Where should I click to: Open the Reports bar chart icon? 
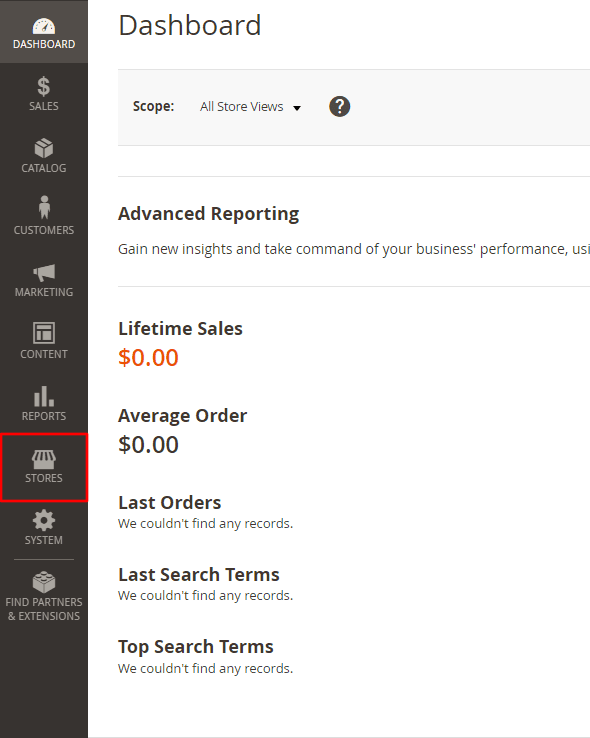[x=44, y=396]
